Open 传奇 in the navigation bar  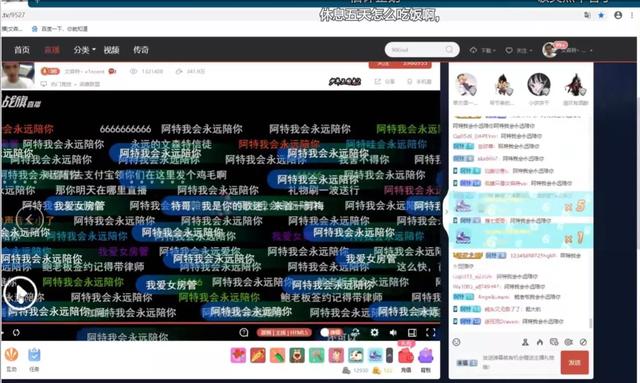(x=141, y=50)
